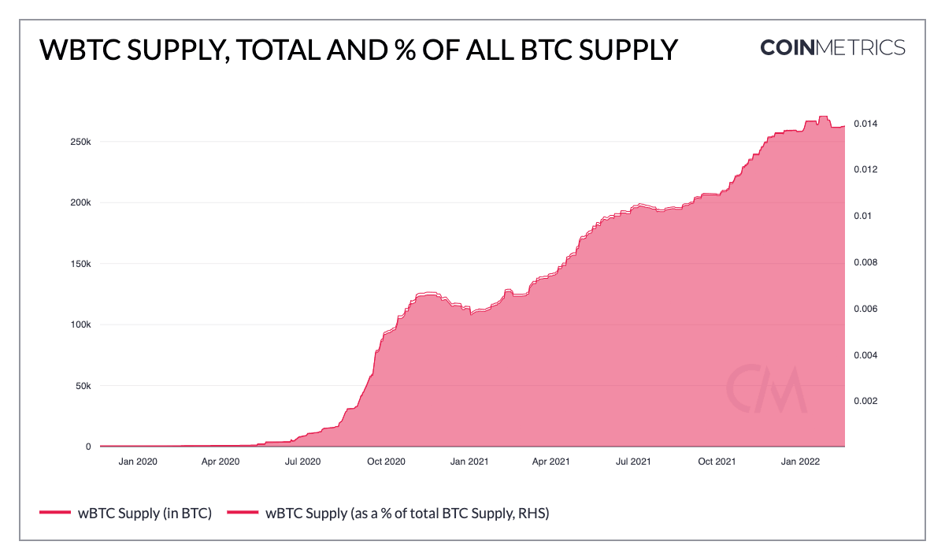Click the 100k left axis label
Image resolution: width=945 pixels, height=560 pixels.
point(81,325)
